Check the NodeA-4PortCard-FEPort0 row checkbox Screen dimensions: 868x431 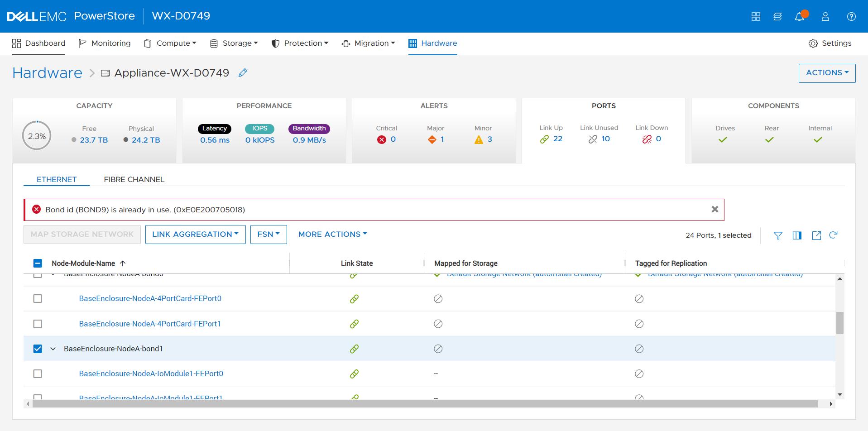38,299
